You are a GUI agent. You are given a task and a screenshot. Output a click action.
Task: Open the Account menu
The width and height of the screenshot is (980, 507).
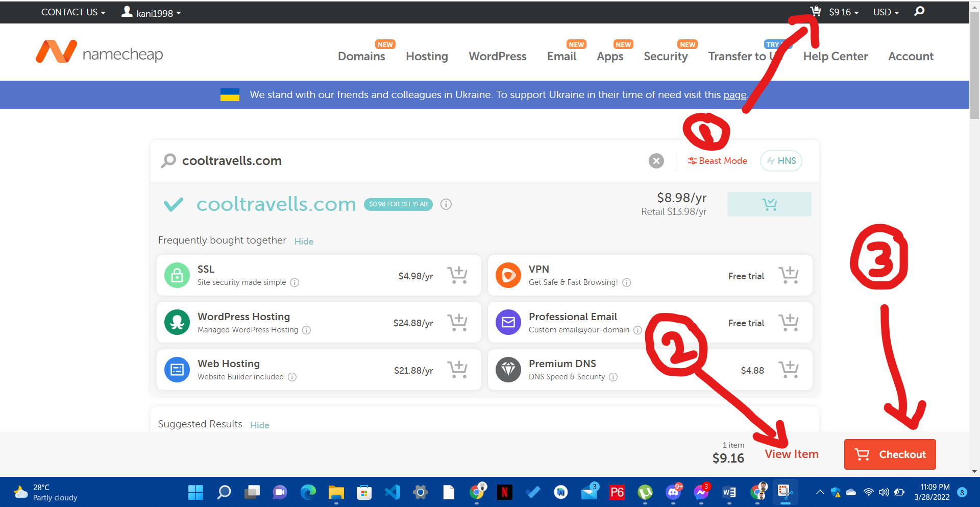(911, 56)
